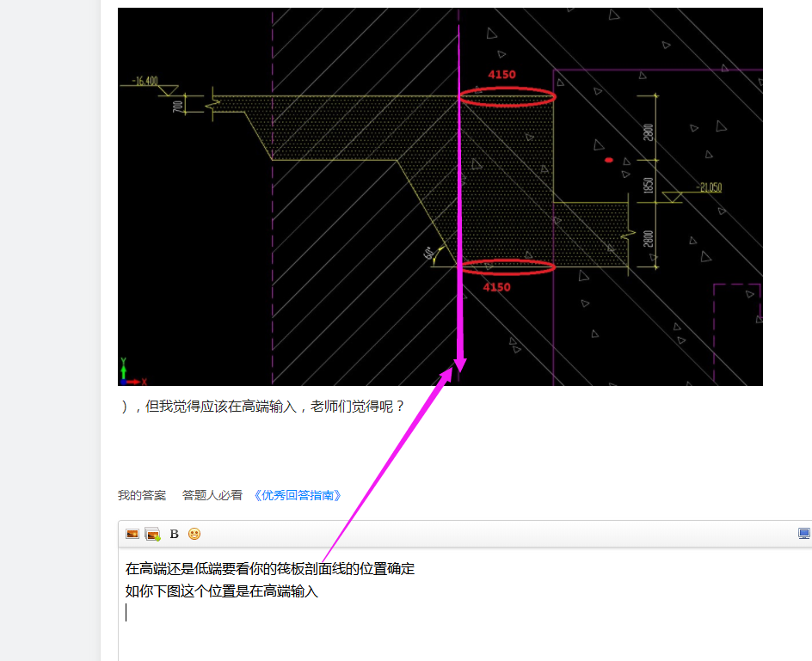The width and height of the screenshot is (812, 661).
Task: Click the fullscreen monitor icon in editor toolbar
Action: 804,534
